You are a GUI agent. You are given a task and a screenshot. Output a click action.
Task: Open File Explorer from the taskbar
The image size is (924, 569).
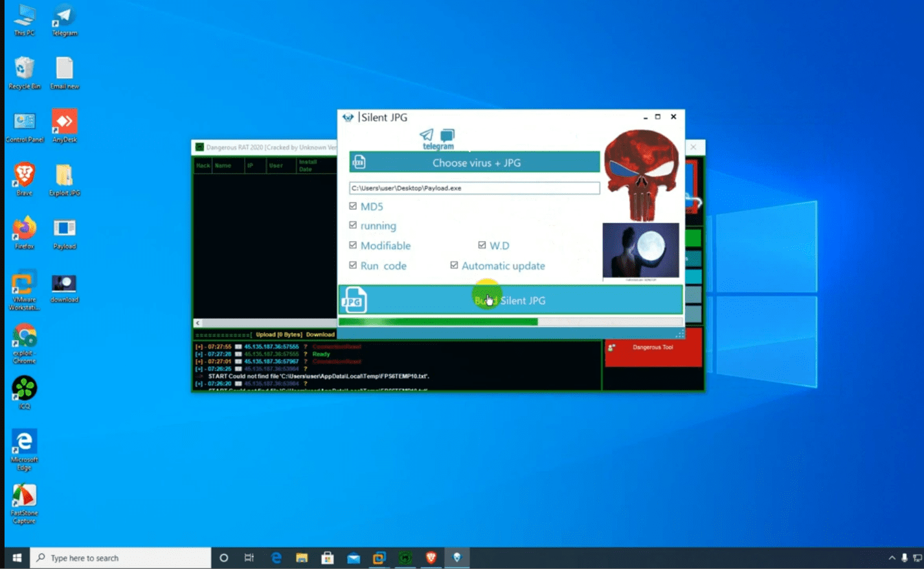pyautogui.click(x=302, y=558)
